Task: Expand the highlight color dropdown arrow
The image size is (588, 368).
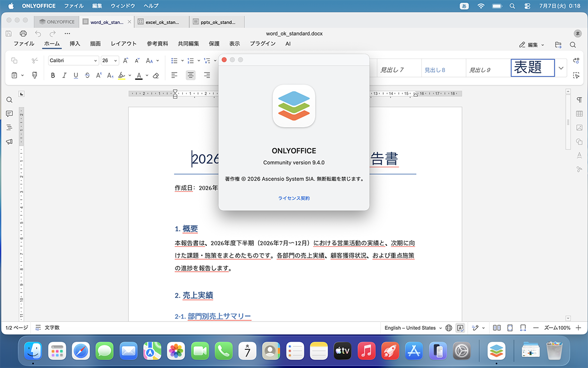Action: 129,76
